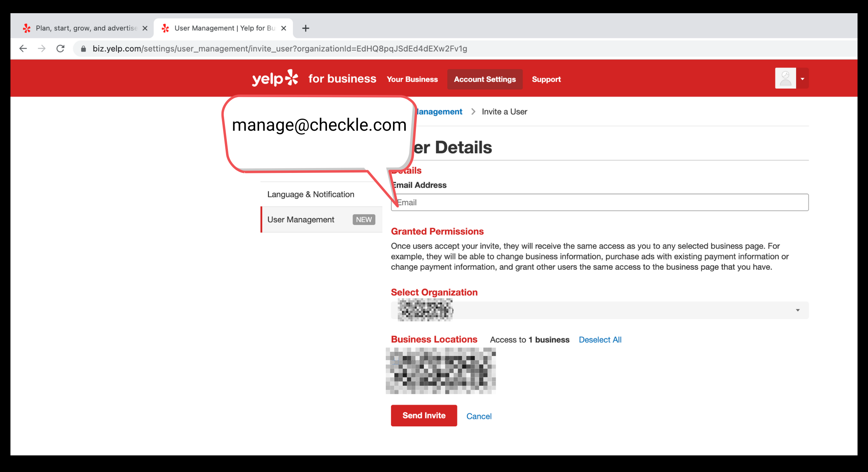The width and height of the screenshot is (868, 472).
Task: View site security lock info
Action: pos(84,49)
